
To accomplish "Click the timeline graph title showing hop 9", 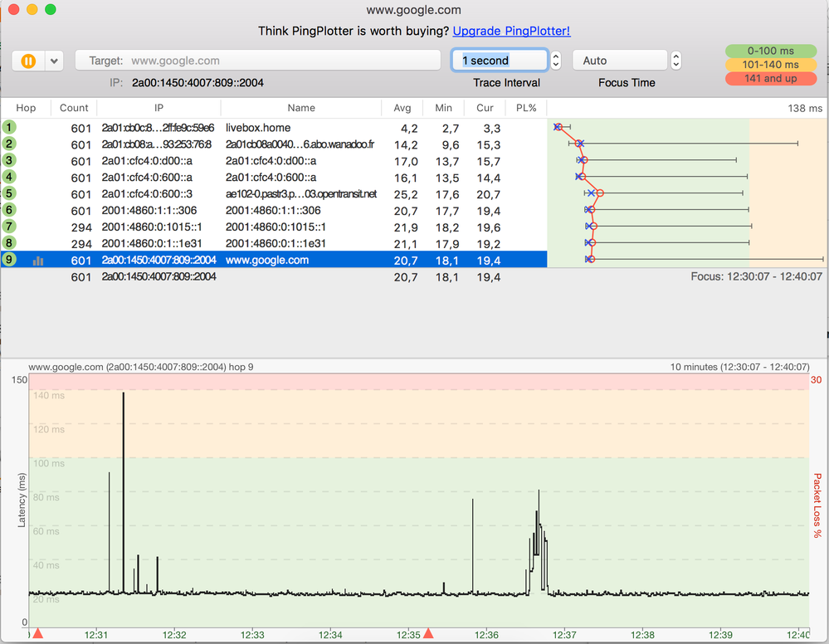I will 140,367.
